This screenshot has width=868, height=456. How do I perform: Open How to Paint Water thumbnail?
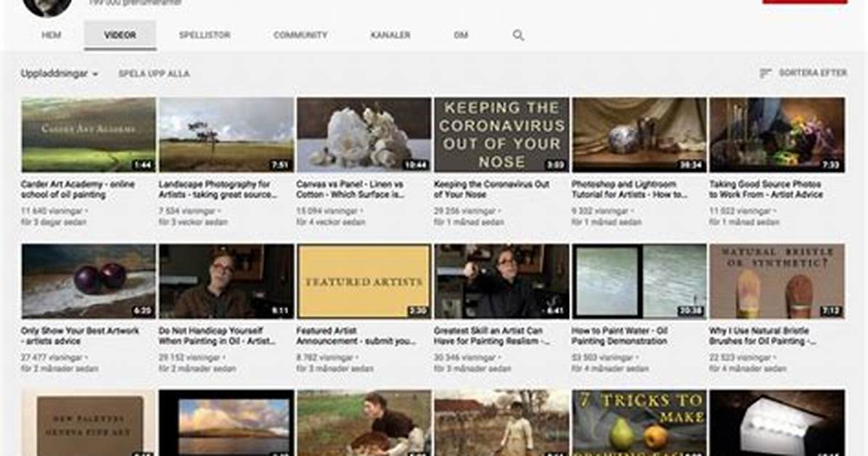point(639,281)
